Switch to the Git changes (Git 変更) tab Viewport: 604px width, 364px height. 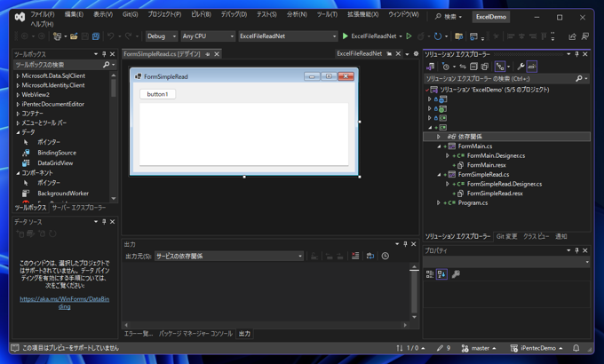click(506, 236)
